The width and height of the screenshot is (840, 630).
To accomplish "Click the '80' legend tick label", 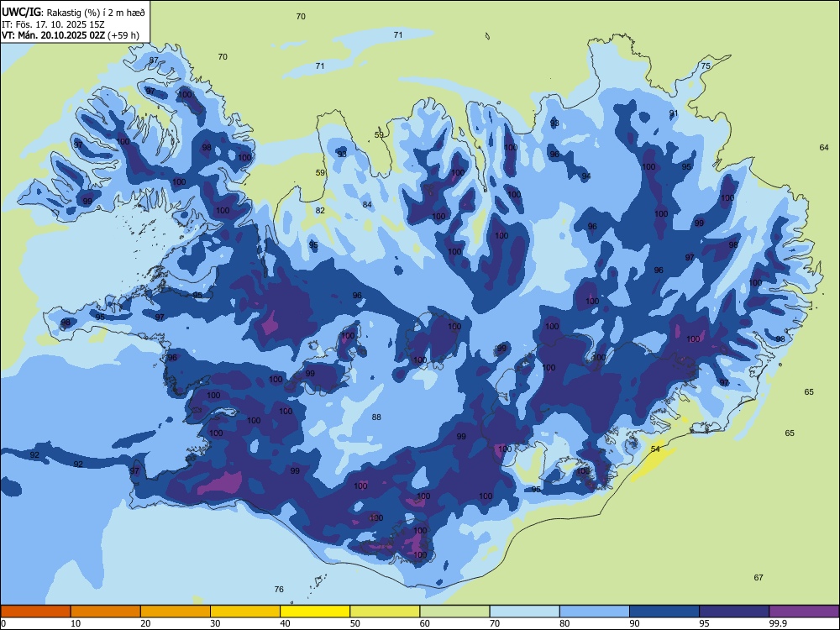I will tap(564, 623).
